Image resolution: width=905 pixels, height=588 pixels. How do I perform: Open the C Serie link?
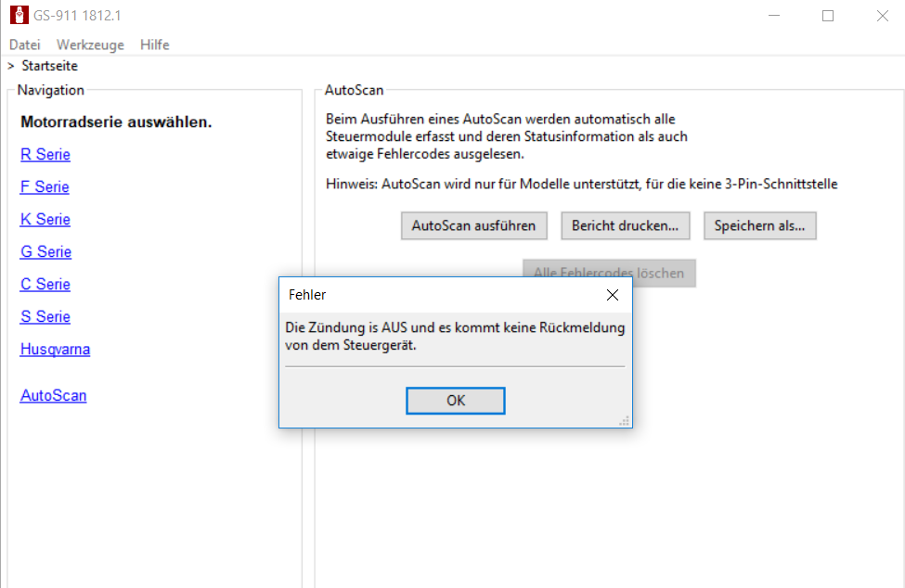pos(45,285)
